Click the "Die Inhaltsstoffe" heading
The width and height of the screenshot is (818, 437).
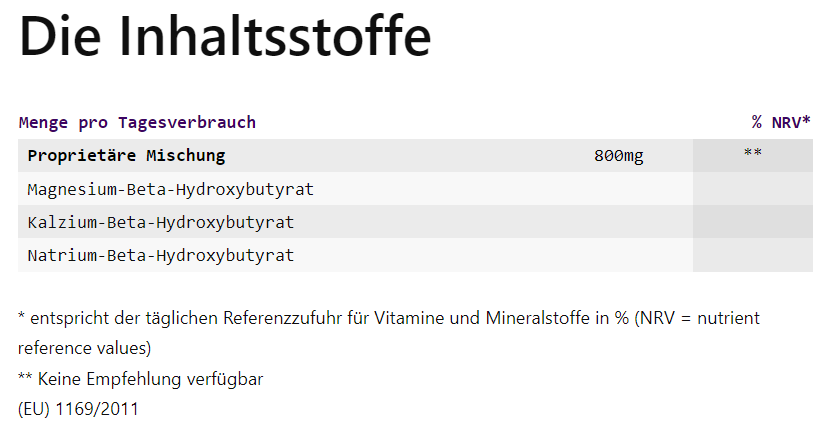pyautogui.click(x=225, y=37)
